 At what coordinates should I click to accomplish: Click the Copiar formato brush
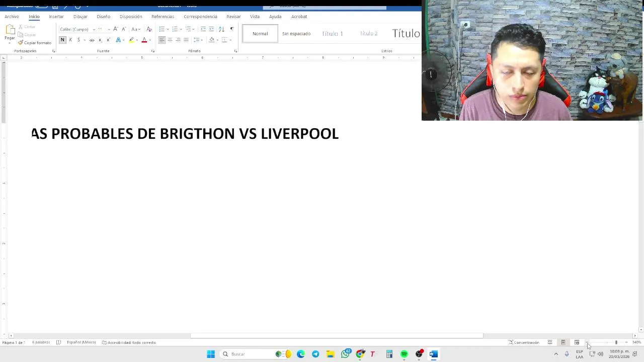[x=35, y=43]
